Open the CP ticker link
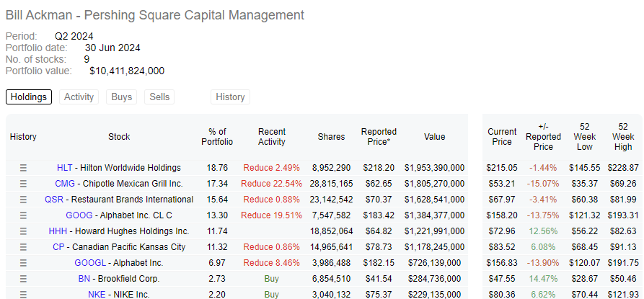The width and height of the screenshot is (644, 299). click(x=58, y=247)
